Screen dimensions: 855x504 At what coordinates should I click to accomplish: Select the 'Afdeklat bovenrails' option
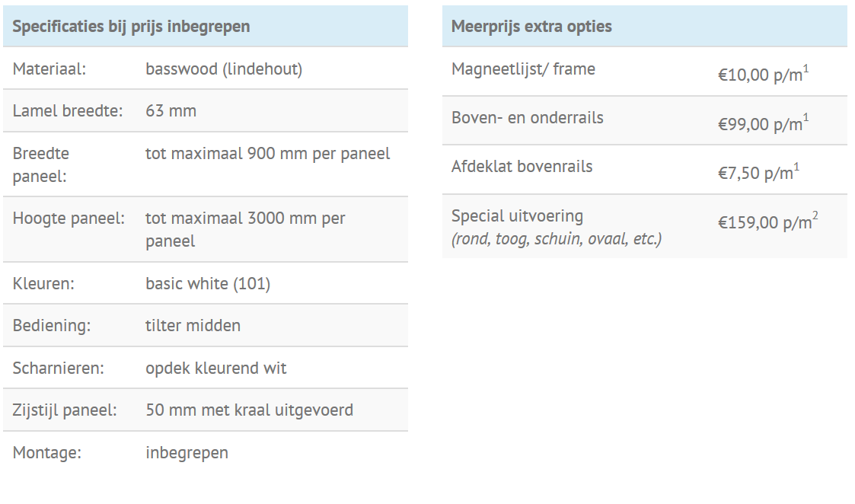click(522, 167)
